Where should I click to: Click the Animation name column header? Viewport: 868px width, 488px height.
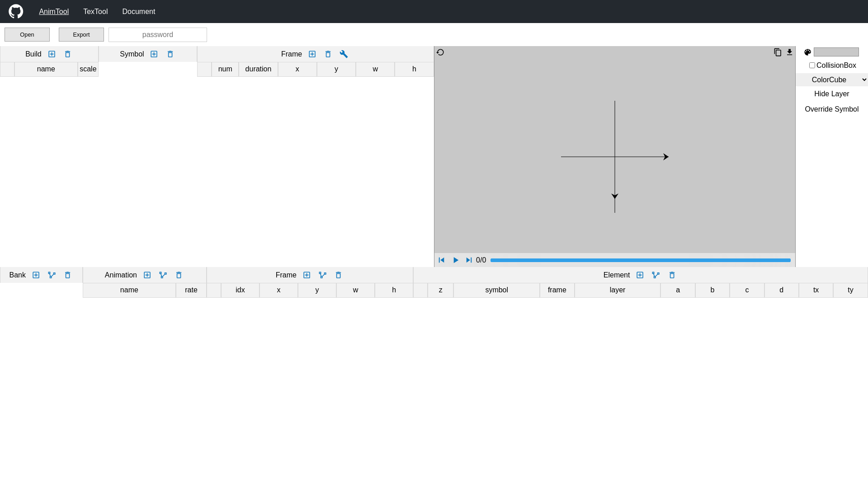tap(129, 290)
